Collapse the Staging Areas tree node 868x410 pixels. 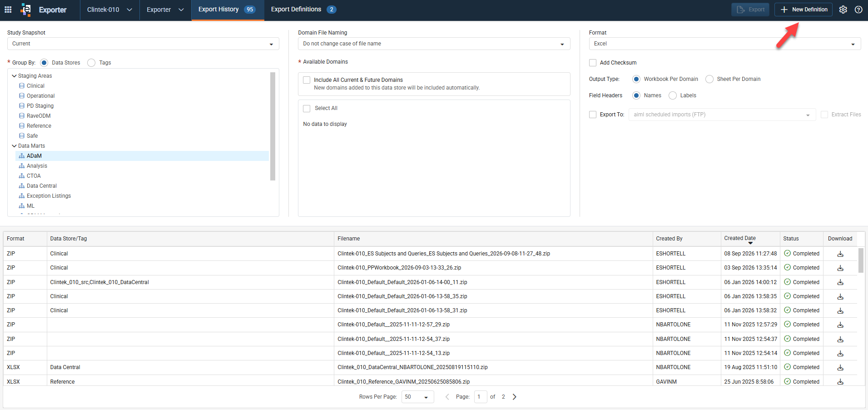tap(14, 76)
